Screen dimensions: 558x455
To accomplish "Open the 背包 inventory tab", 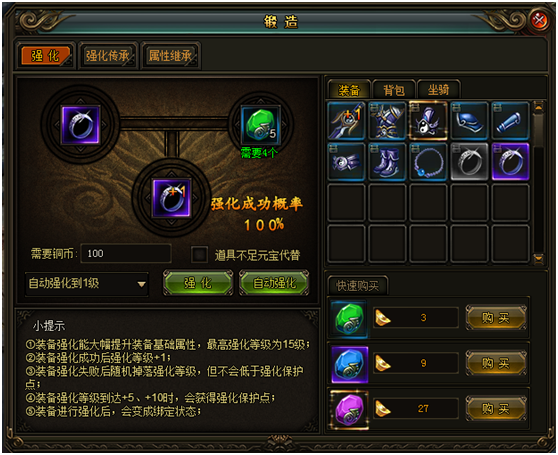I will [394, 90].
